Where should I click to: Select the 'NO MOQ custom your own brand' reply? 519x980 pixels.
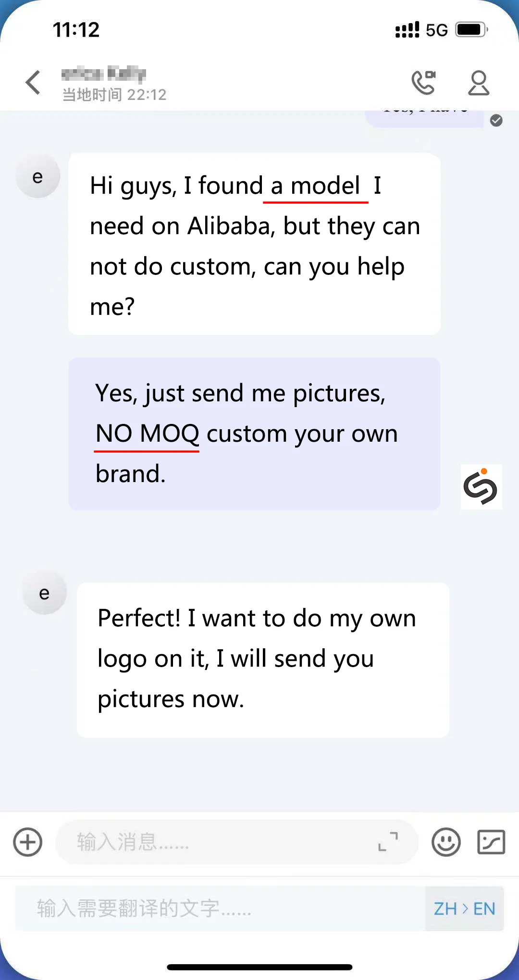click(255, 434)
